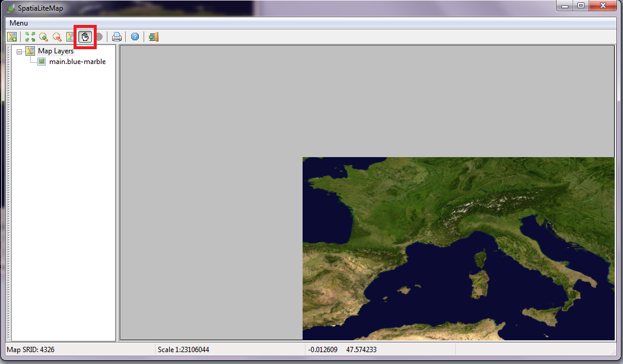
Task: Click the zoom to full extent arrows icon
Action: pos(30,37)
